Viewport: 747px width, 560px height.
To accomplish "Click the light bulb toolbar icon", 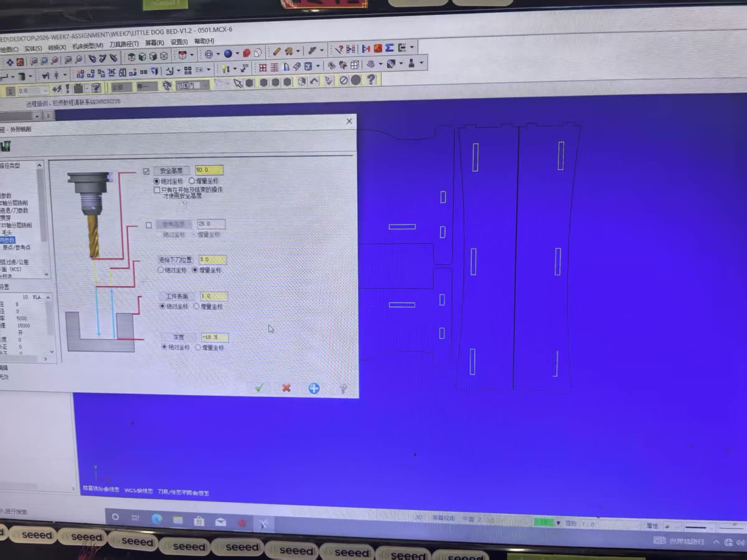I will 225,68.
